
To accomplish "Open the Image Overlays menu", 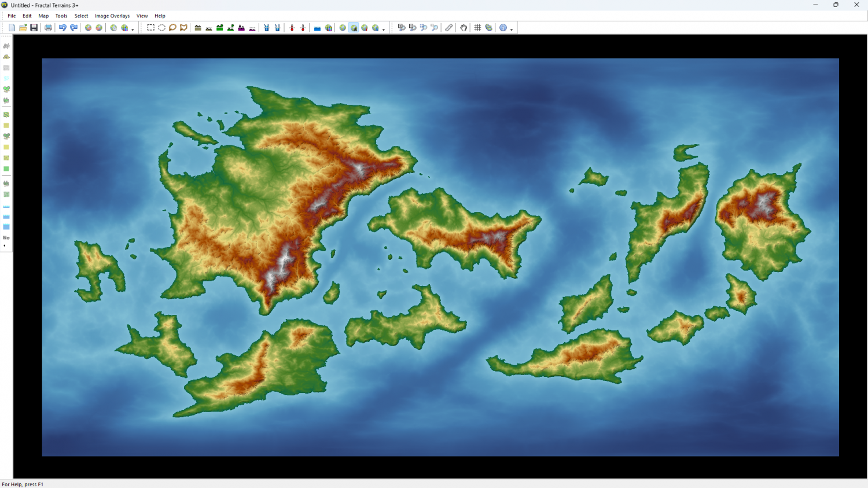I will (112, 16).
